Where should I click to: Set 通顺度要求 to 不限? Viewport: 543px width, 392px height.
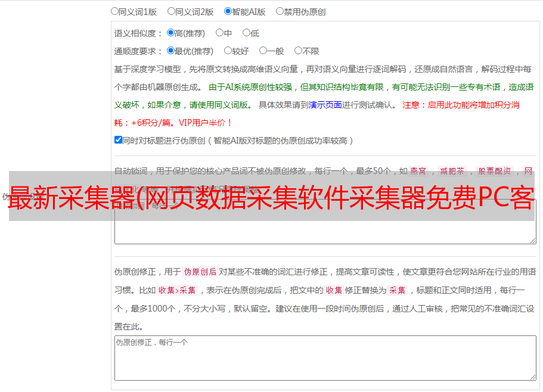coord(298,51)
